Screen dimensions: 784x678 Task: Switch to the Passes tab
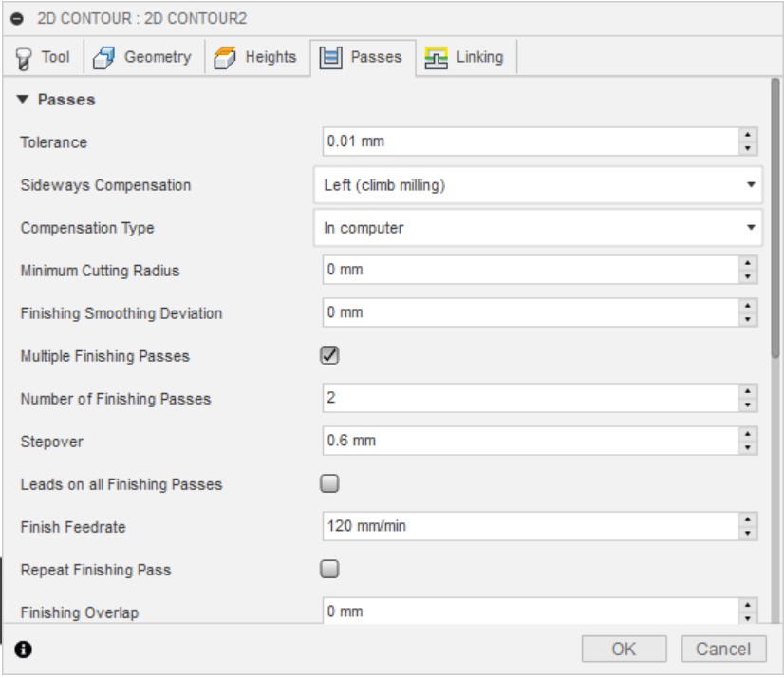tap(364, 58)
